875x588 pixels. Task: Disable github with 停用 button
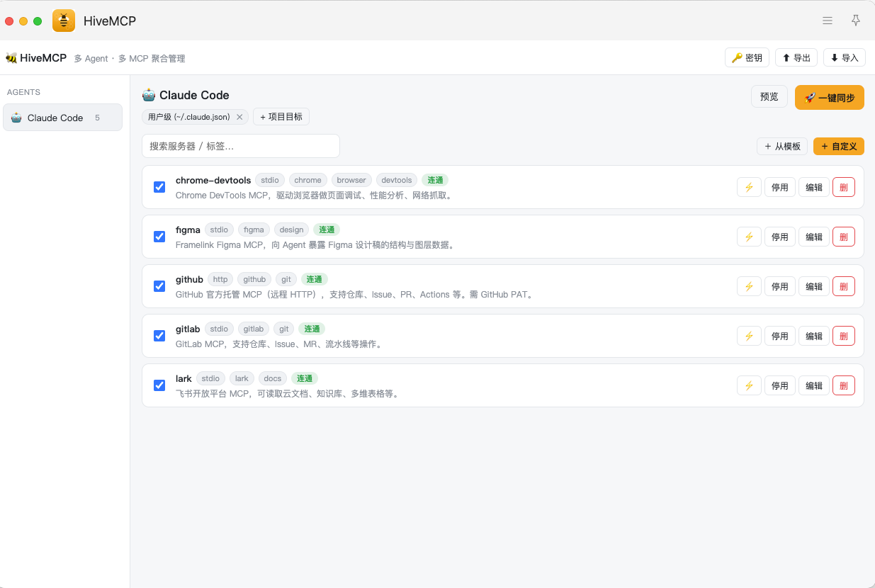pos(780,286)
